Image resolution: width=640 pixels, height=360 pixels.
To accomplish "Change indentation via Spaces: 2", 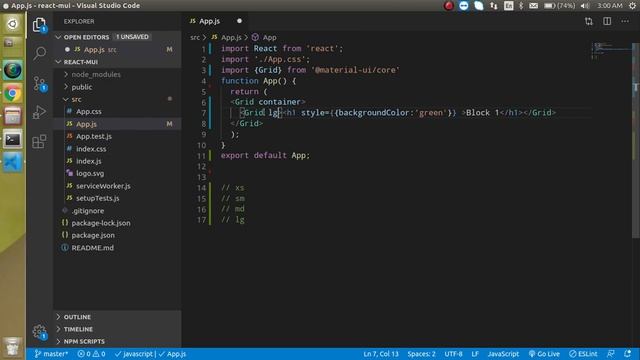I will coord(421,354).
